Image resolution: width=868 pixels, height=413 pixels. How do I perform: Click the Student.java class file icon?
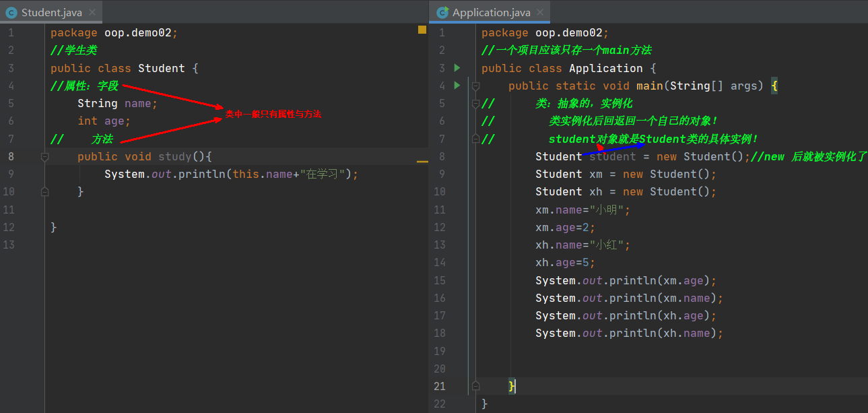(x=11, y=13)
